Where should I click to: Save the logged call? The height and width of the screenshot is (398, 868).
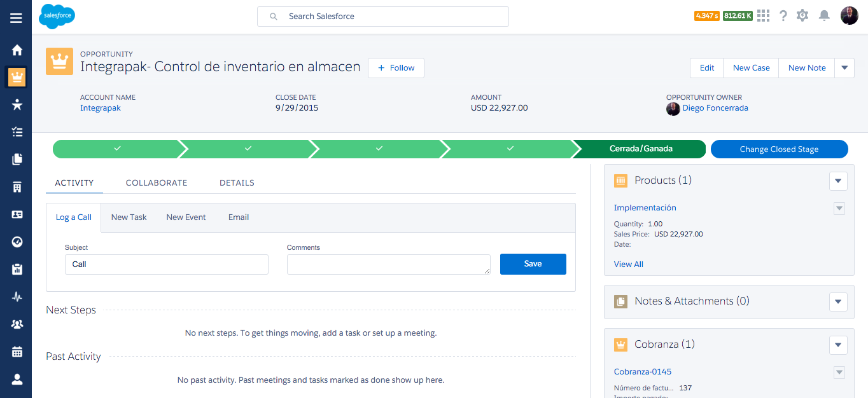[x=533, y=264]
